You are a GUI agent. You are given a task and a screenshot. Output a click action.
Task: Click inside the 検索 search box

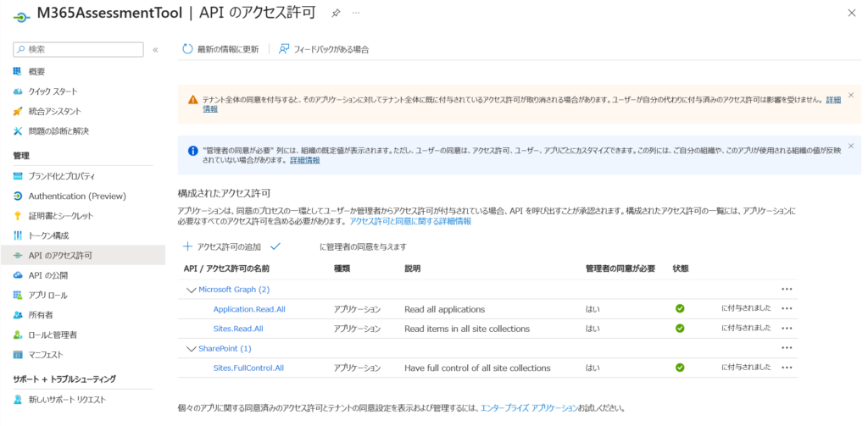[x=81, y=50]
